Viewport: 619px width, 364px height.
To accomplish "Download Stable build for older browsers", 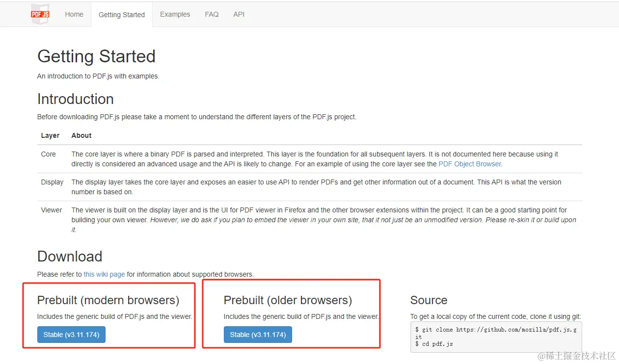I will pyautogui.click(x=258, y=335).
